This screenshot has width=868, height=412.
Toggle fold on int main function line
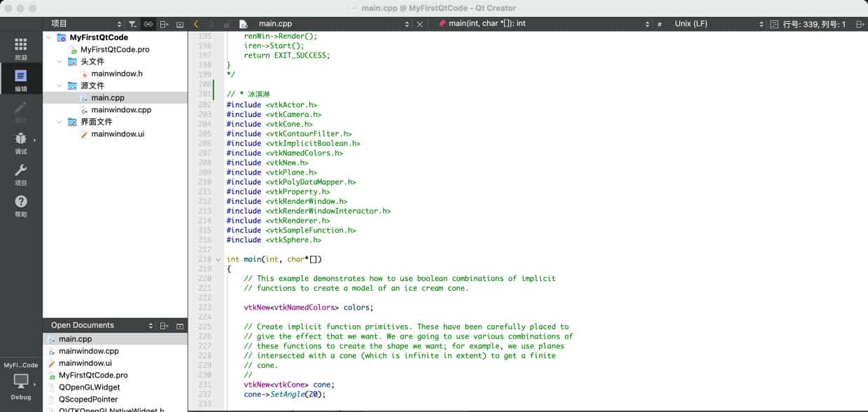tap(218, 259)
